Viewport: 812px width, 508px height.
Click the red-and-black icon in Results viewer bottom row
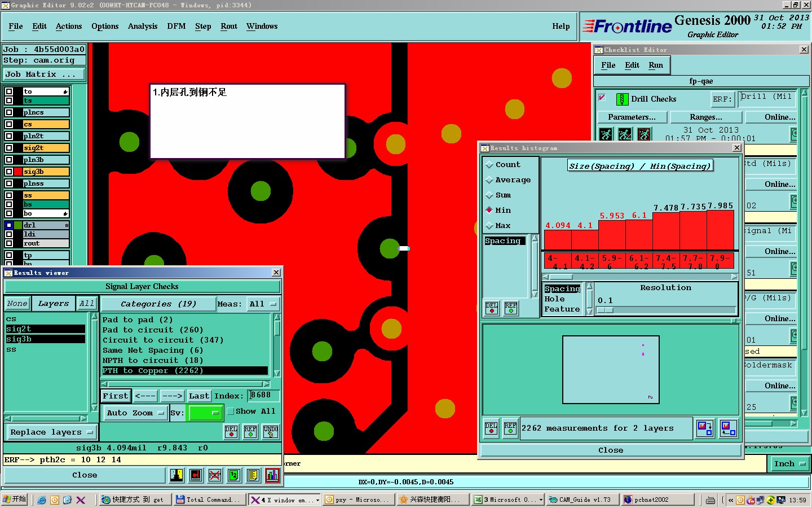(196, 475)
